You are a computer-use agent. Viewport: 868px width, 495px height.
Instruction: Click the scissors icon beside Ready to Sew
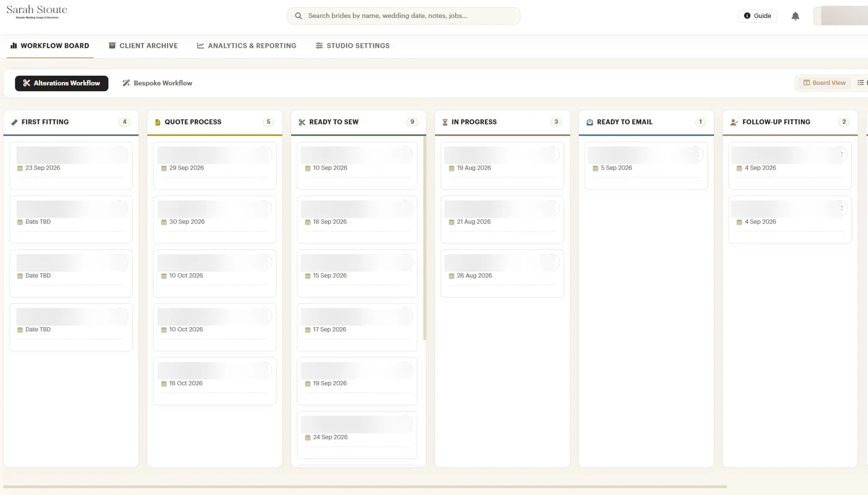click(302, 122)
